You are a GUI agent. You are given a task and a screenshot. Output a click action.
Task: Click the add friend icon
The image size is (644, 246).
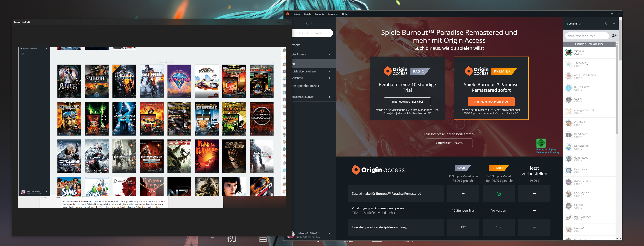point(614,36)
